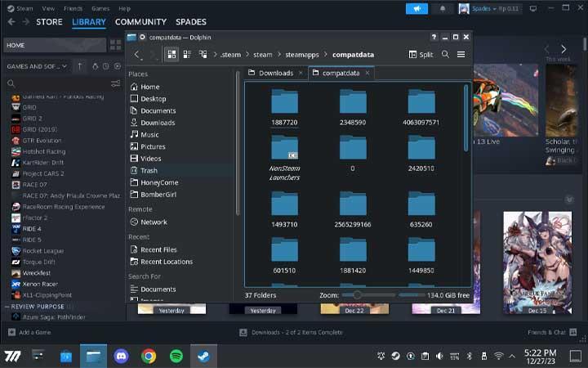Select folder 1887720
This screenshot has width=588, height=368.
coord(285,107)
